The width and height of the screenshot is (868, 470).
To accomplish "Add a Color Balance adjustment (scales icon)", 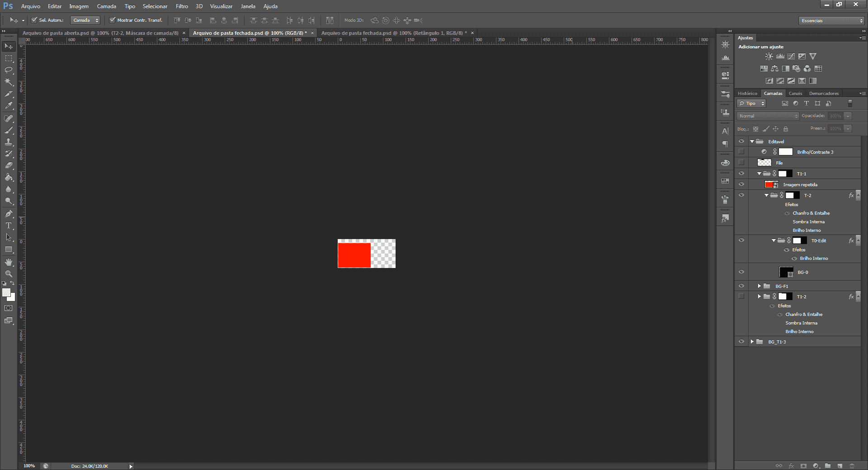I will click(775, 69).
